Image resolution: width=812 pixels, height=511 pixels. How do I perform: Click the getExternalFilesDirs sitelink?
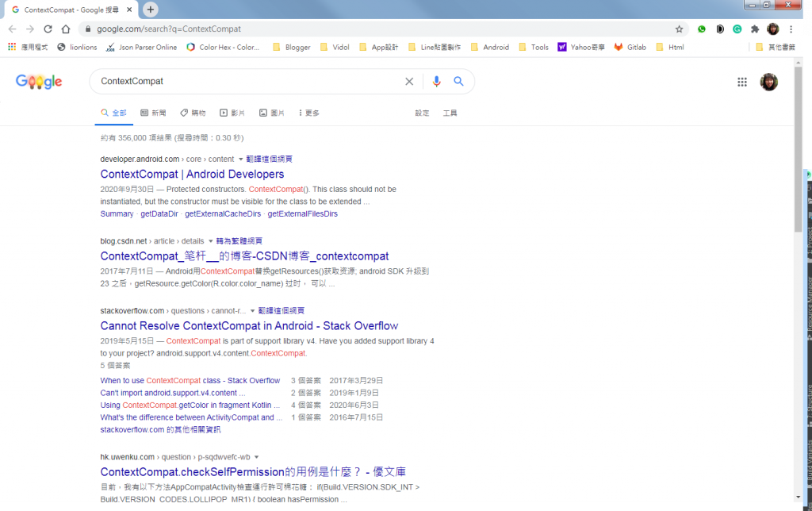point(302,213)
